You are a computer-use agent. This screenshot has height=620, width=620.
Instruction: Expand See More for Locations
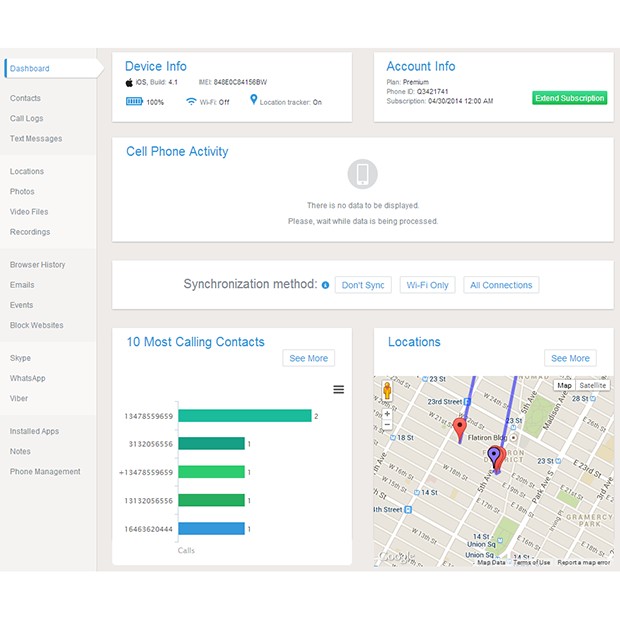pyautogui.click(x=570, y=358)
